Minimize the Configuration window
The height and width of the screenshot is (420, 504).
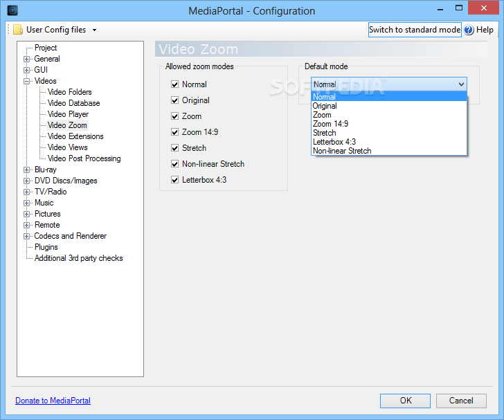tap(440, 9)
